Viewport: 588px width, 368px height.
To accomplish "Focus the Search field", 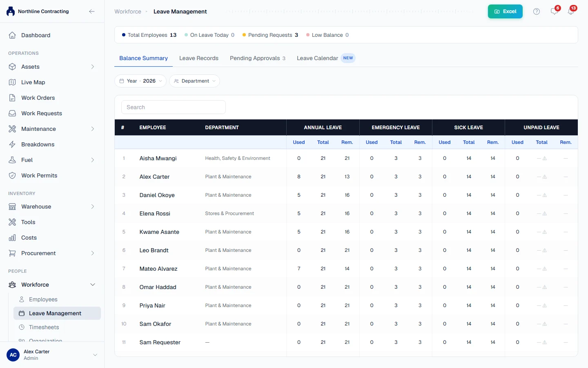I will point(174,107).
